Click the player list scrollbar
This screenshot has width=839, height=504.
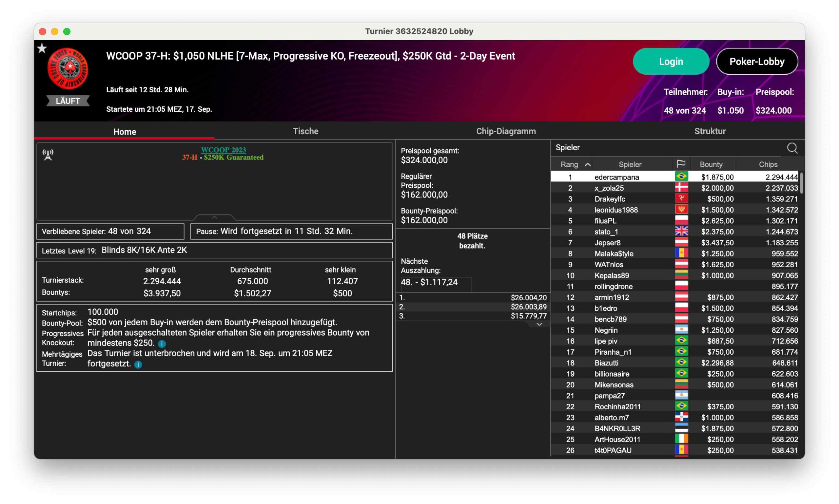click(x=801, y=183)
